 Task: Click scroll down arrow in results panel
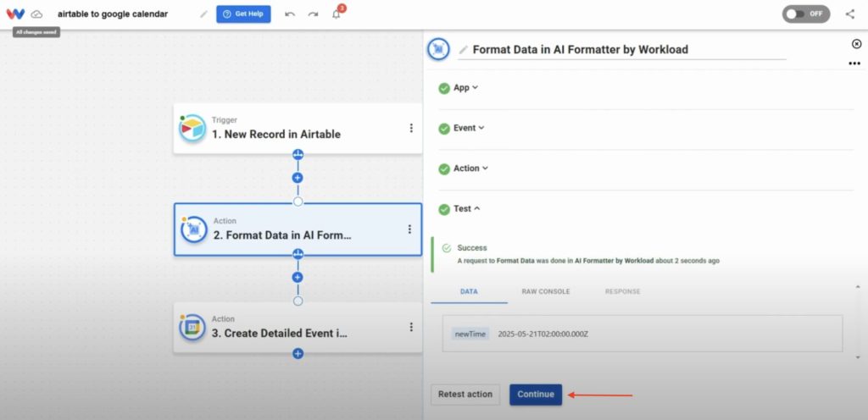point(858,357)
